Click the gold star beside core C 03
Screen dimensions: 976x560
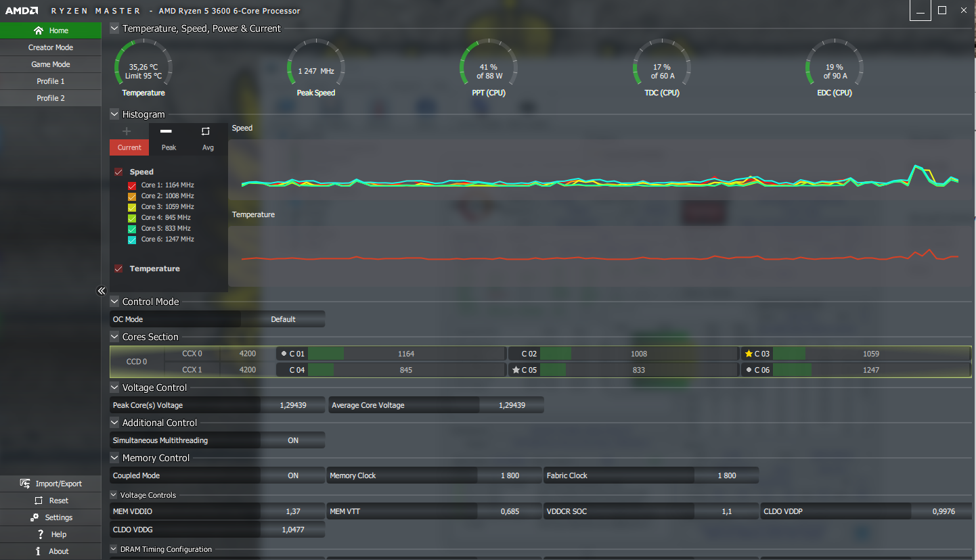(x=749, y=354)
